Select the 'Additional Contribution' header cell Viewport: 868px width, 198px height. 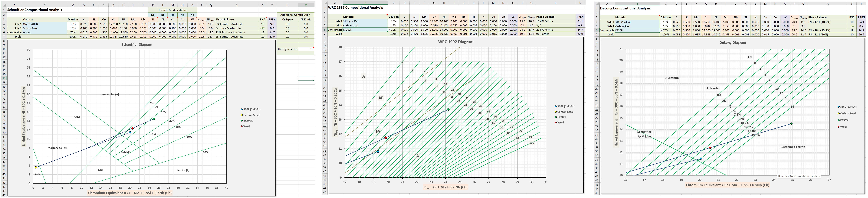coord(295,15)
